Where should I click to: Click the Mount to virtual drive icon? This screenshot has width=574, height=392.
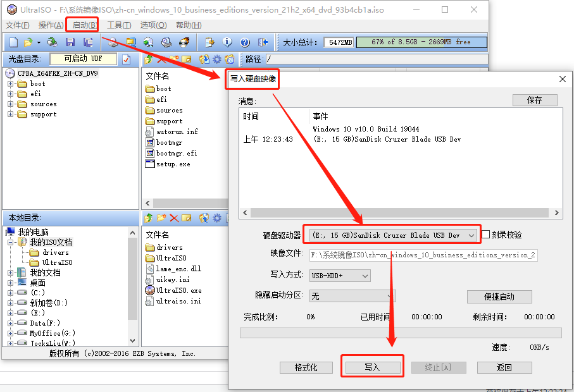[x=166, y=42]
